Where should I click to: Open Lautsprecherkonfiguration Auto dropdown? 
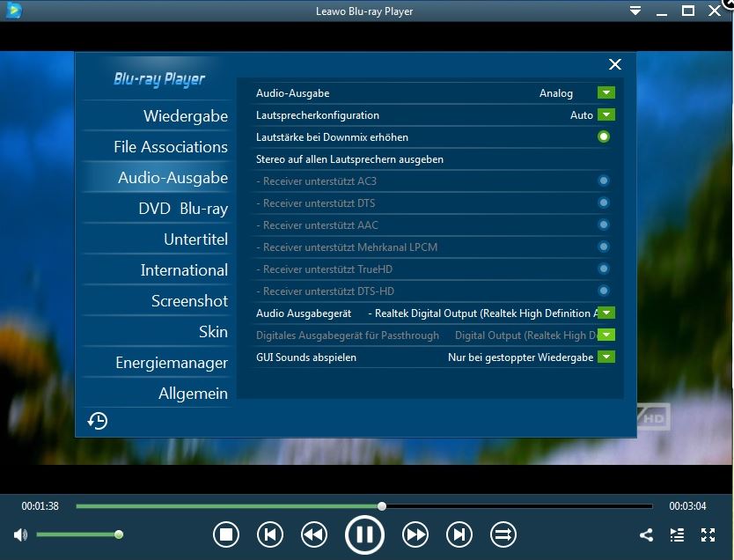point(606,114)
